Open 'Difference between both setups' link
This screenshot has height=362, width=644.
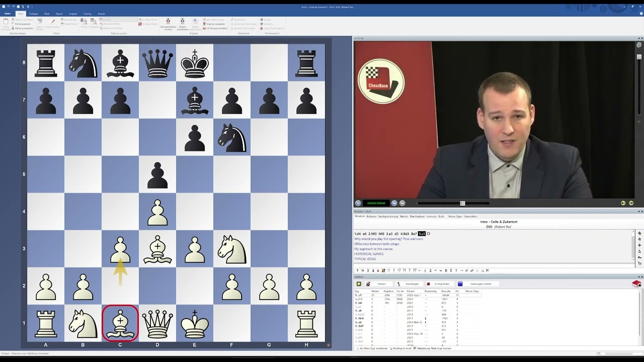(376, 244)
